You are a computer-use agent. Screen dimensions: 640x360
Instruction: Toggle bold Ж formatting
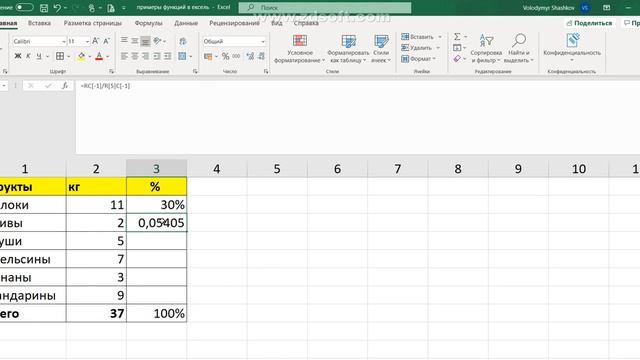[x=18, y=56]
